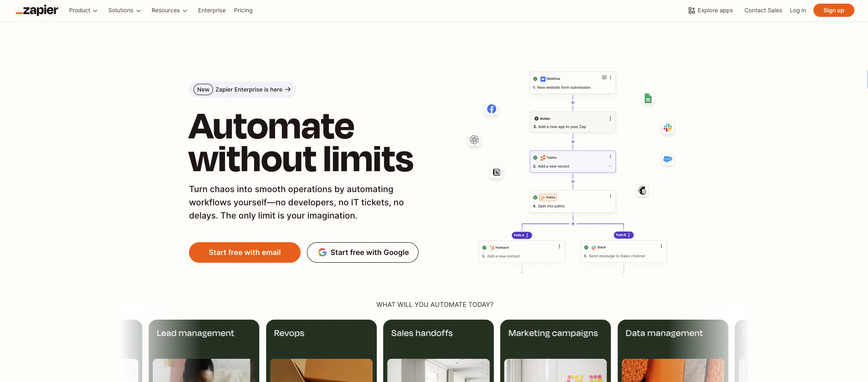
Task: Click the comment icon on the Webflow step
Action: (604, 78)
